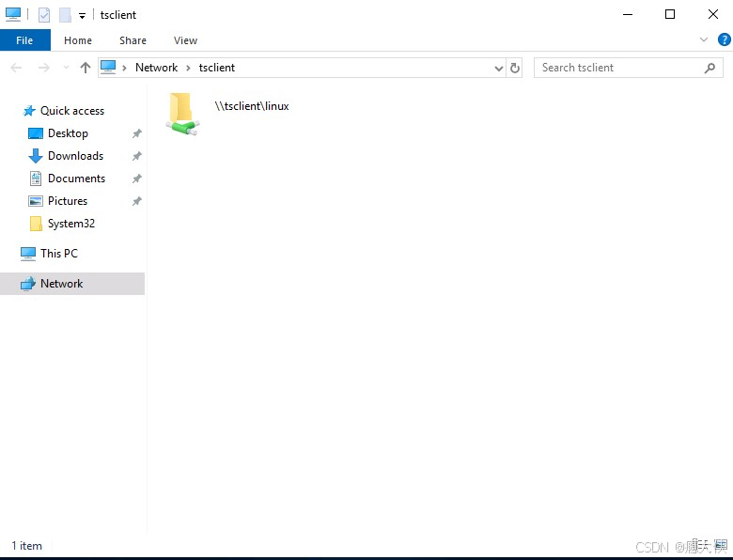Screen dimensions: 733x560
Task: Click the 1 item status bar text
Action: point(26,546)
